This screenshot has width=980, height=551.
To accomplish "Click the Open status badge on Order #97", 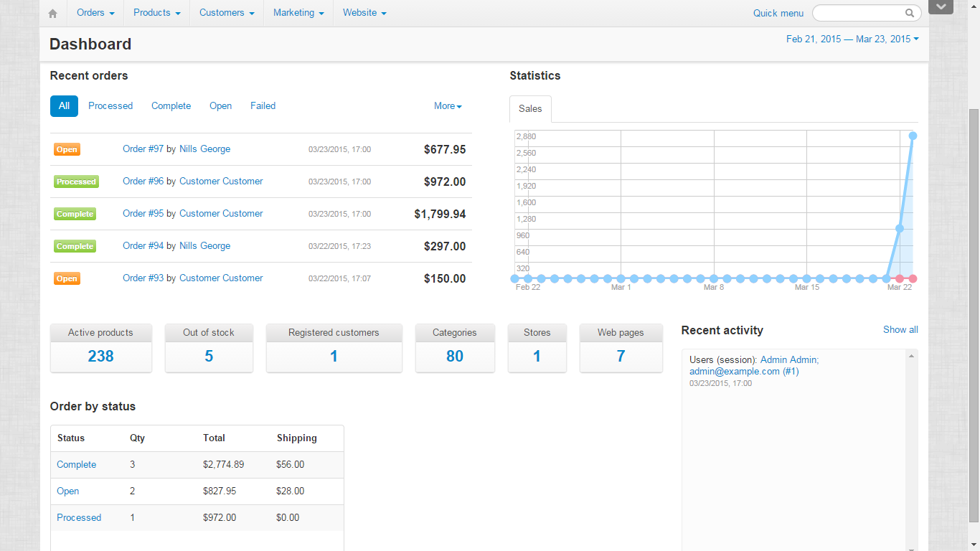I will (67, 149).
